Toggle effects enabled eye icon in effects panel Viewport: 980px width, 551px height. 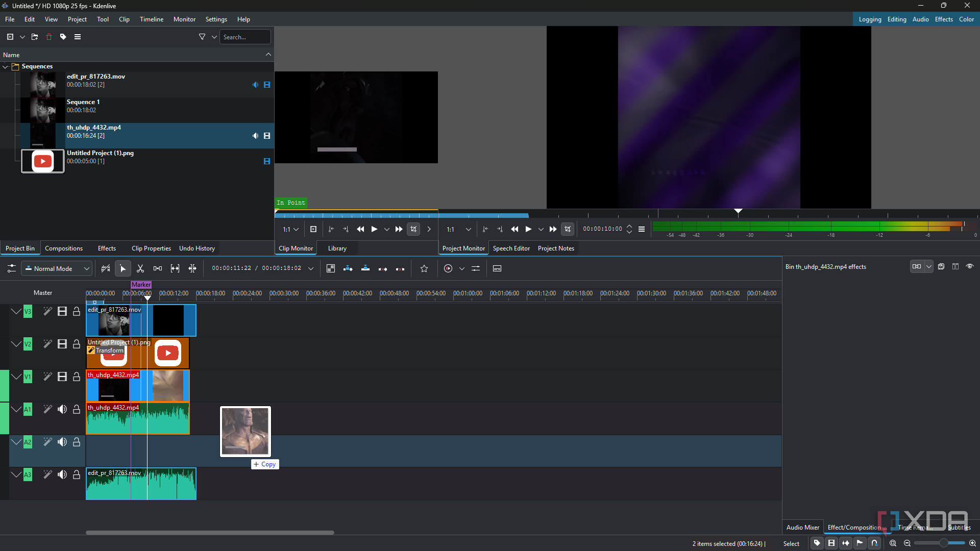coord(970,266)
